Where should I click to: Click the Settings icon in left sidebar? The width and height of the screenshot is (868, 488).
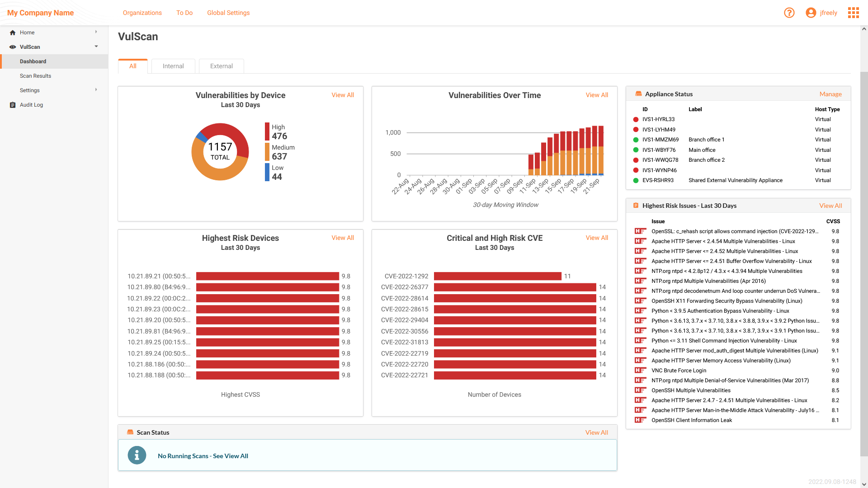29,90
